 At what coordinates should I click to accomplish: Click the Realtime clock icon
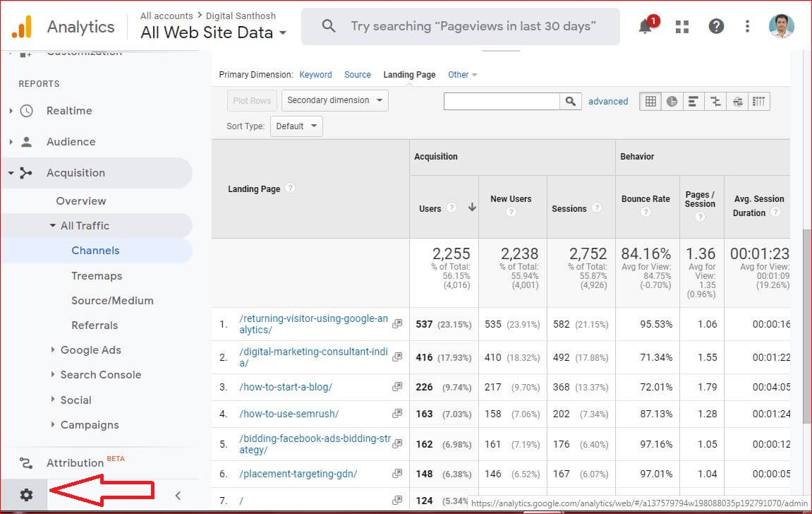pos(26,110)
